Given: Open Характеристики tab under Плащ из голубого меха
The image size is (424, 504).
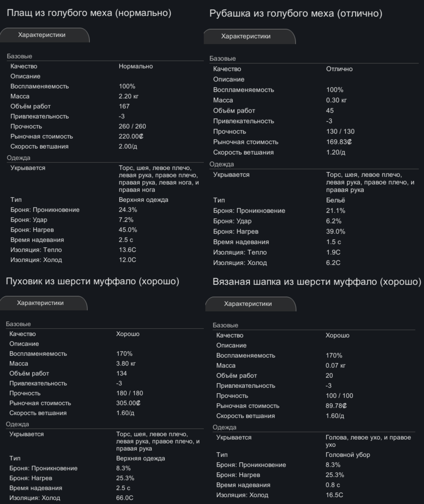Looking at the screenshot, I should point(42,35).
